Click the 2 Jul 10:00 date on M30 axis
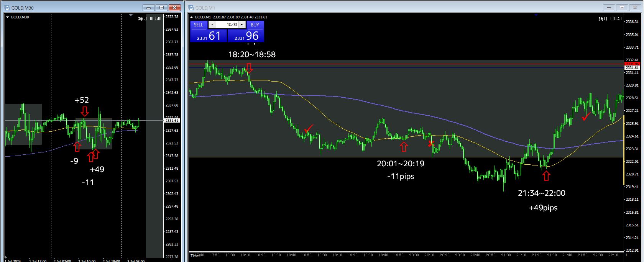This screenshot has width=644, height=262. point(87,260)
